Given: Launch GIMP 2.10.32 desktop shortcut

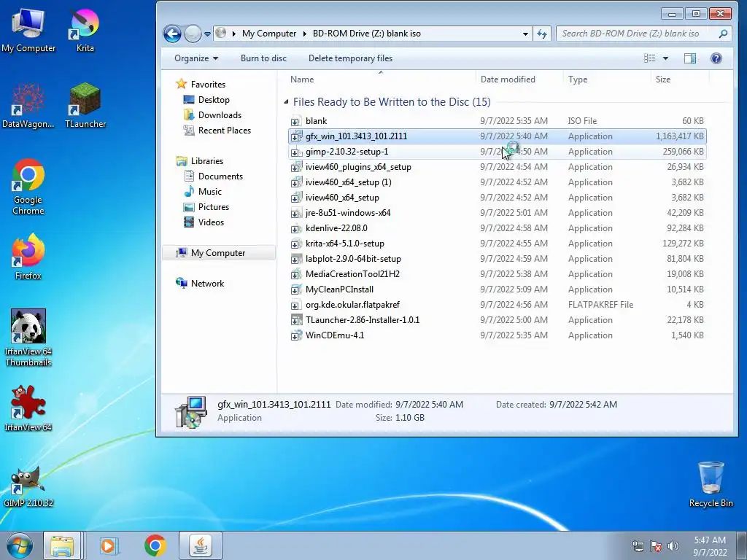Looking at the screenshot, I should coord(28,485).
